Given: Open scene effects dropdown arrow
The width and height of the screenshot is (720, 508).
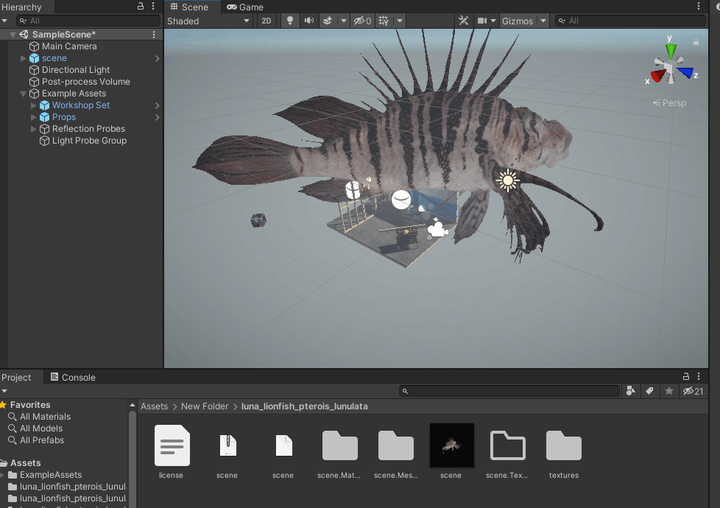Looking at the screenshot, I should (x=343, y=21).
